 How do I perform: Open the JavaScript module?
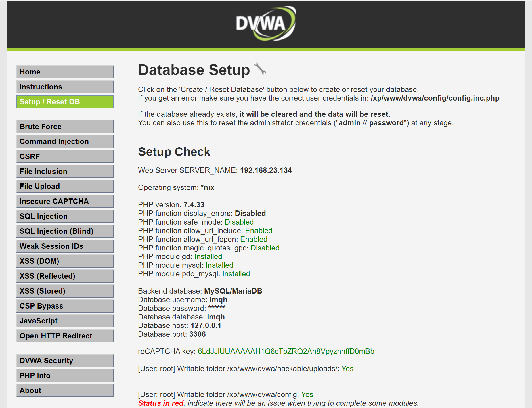(x=65, y=321)
